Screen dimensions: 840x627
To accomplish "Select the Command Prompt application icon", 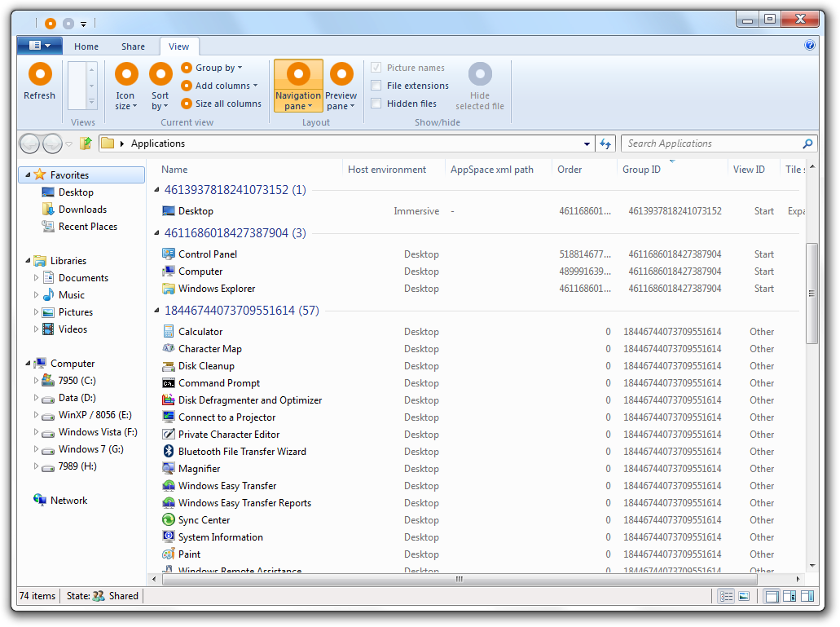I will pyautogui.click(x=169, y=383).
